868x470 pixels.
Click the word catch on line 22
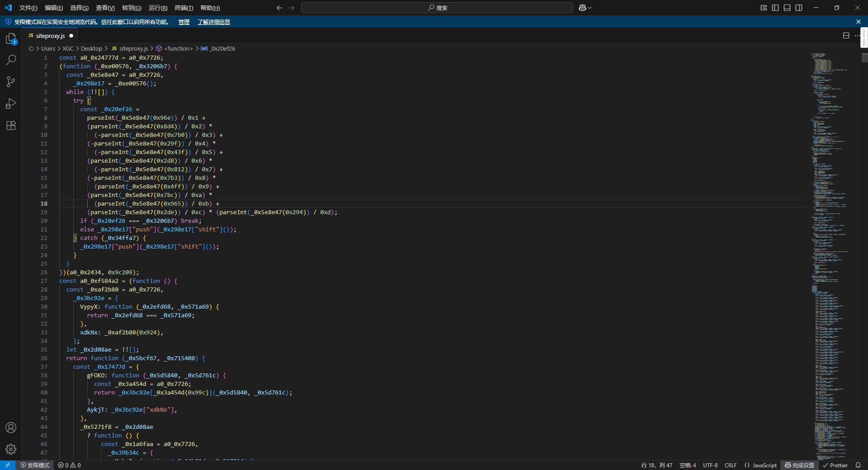click(x=89, y=238)
